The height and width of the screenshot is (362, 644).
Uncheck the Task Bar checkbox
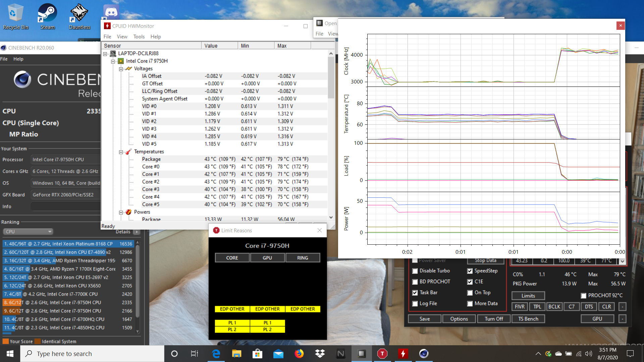point(415,293)
